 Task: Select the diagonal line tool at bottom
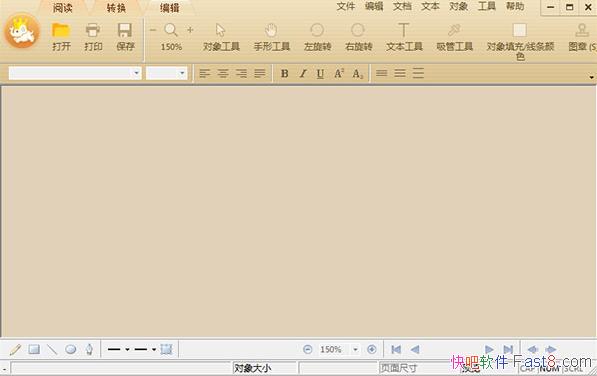pyautogui.click(x=52, y=349)
